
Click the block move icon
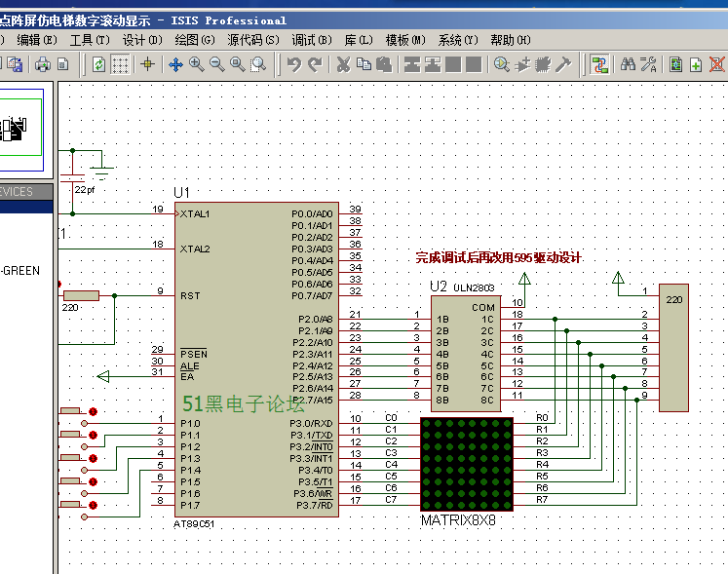pos(433,64)
